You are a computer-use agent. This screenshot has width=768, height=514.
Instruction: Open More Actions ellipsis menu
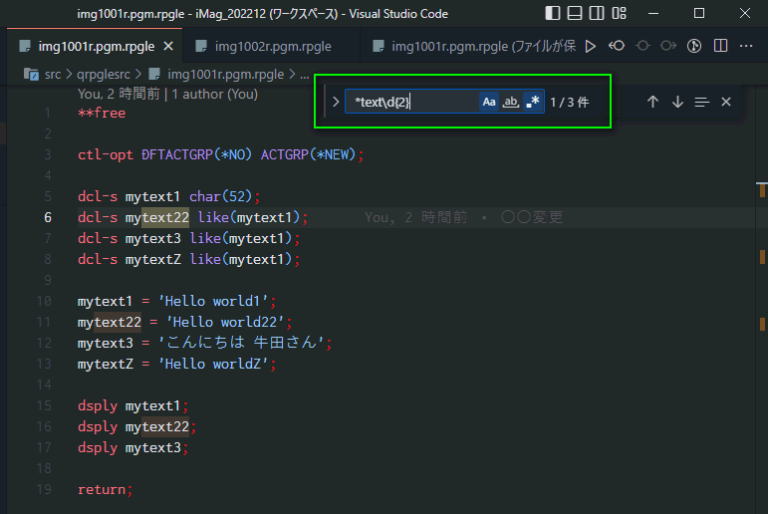(746, 46)
